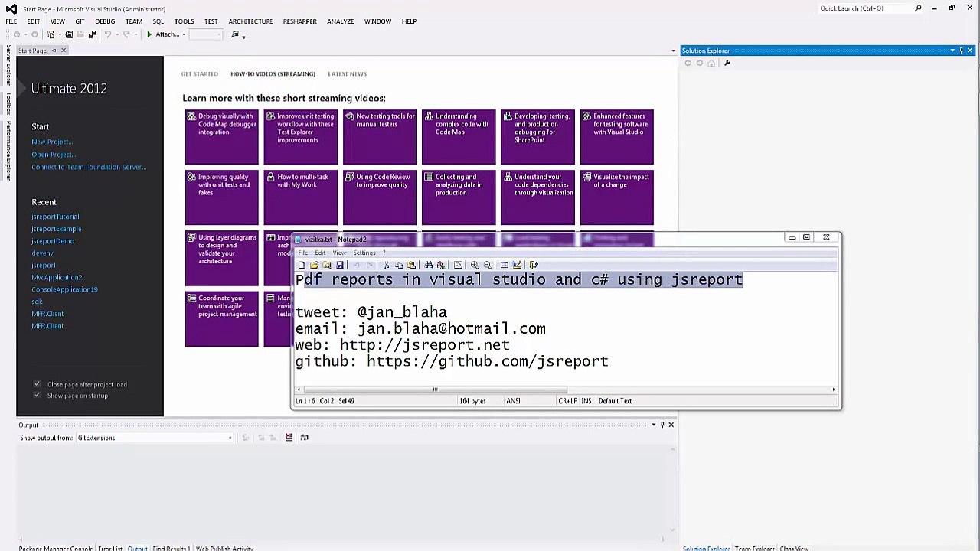Switch to Team Explorer tab
This screenshot has height=551, width=980.
pos(754,548)
